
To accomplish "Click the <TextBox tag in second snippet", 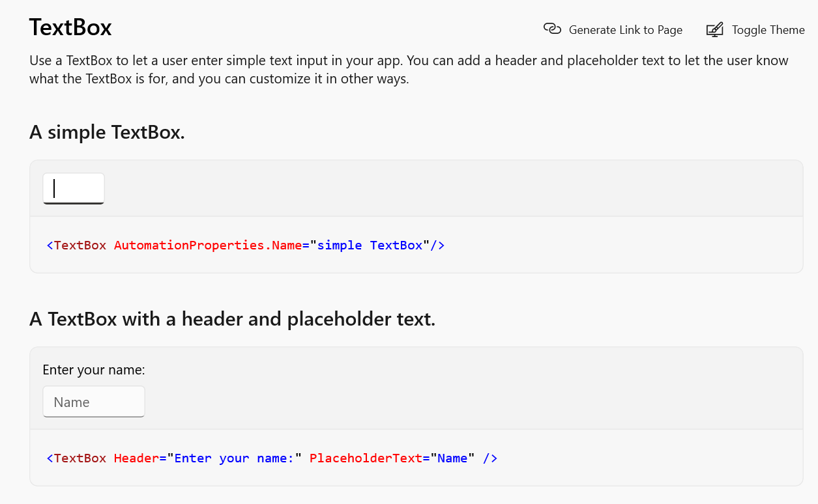I will point(76,458).
